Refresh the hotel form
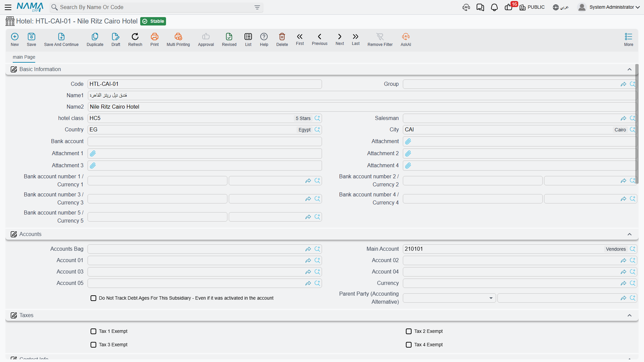The width and height of the screenshot is (644, 362). (135, 40)
